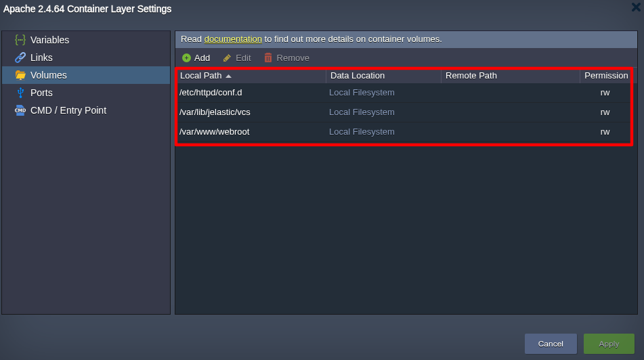The width and height of the screenshot is (644, 360).
Task: Apply the container layer settings
Action: tap(609, 344)
